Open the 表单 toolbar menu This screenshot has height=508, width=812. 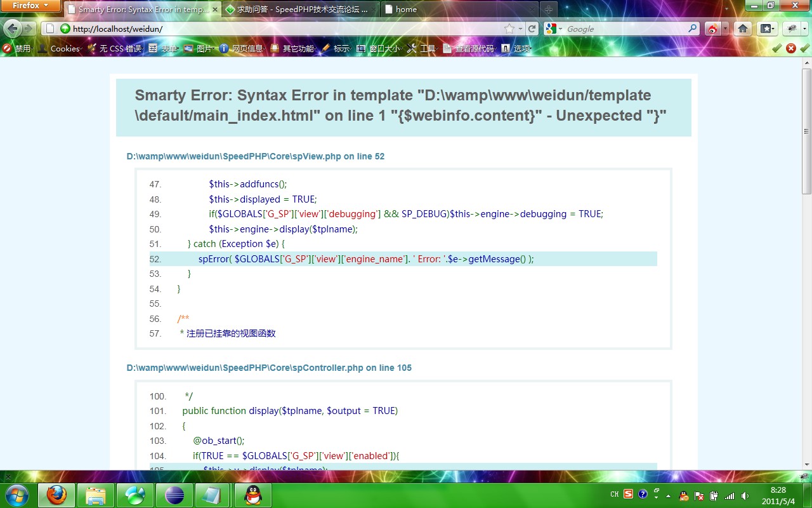click(164, 48)
